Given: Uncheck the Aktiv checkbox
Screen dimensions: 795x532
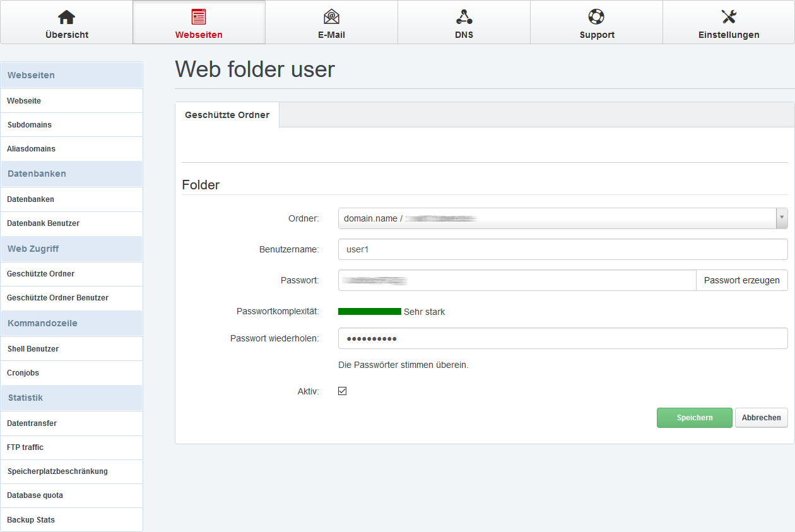Looking at the screenshot, I should (343, 391).
